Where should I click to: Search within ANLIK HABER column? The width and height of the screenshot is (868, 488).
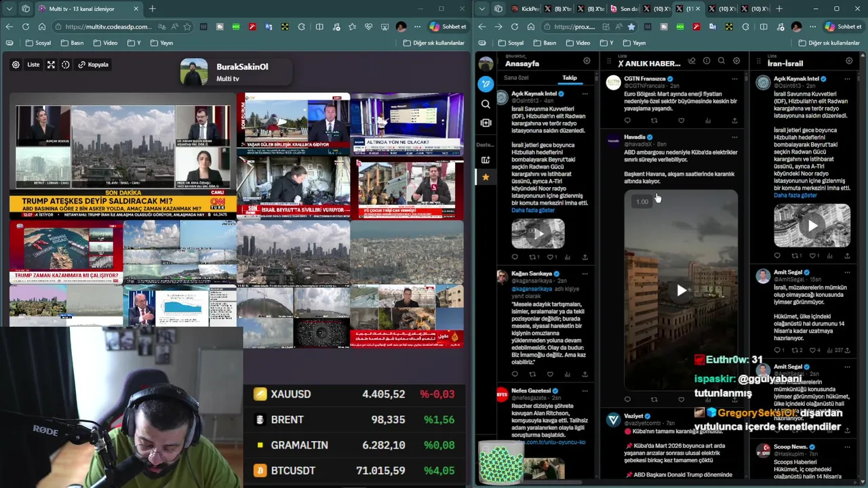click(722, 61)
